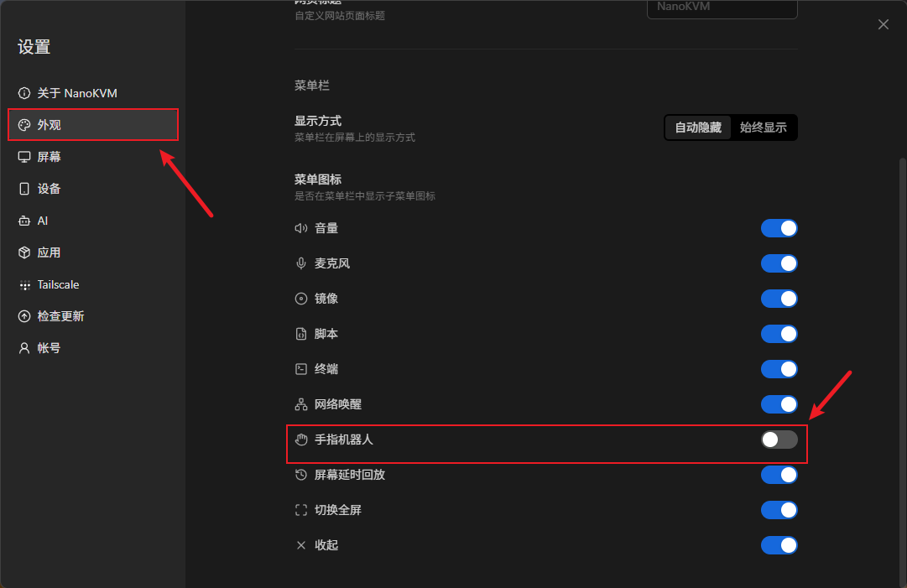Click the hand icon for 手指机器人
907x588 pixels.
(300, 440)
